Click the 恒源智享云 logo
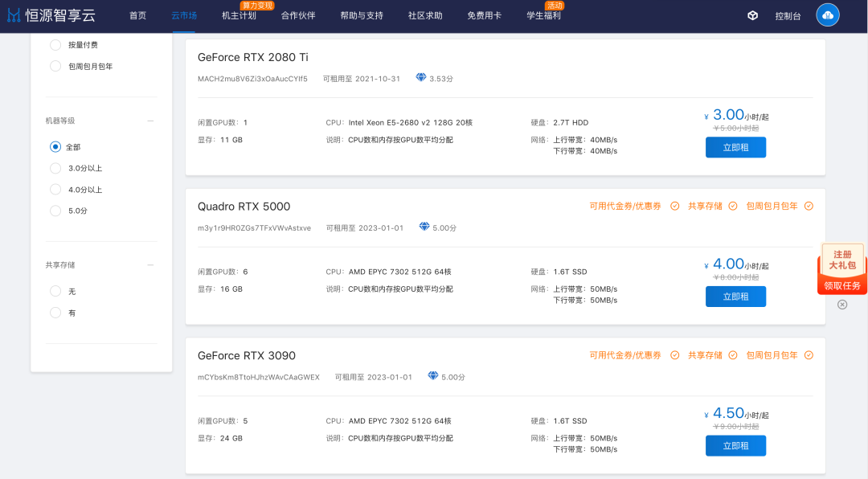868x479 pixels. click(51, 15)
